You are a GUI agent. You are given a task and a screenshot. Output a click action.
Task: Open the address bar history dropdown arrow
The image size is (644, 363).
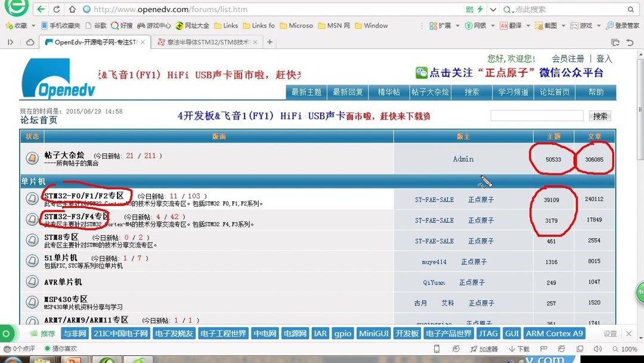click(x=493, y=9)
